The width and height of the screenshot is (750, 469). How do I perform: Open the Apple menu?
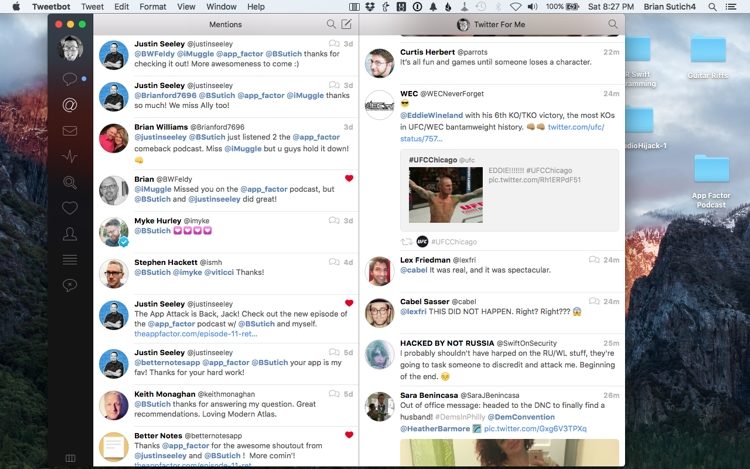16,7
